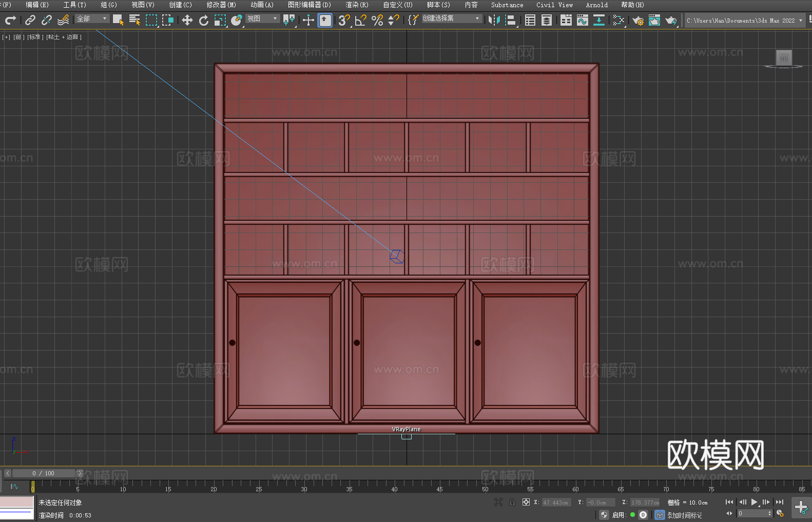The image size is (812, 522).
Task: Open the 编辑(E) menu
Action: pos(37,5)
